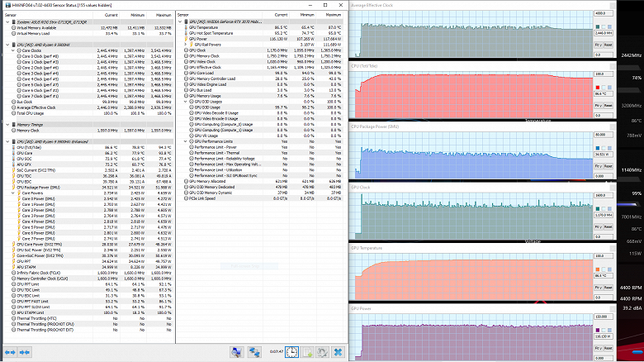This screenshot has height=362, width=644.
Task: Click the shrink columns inward-arrows button
Action: point(25,352)
